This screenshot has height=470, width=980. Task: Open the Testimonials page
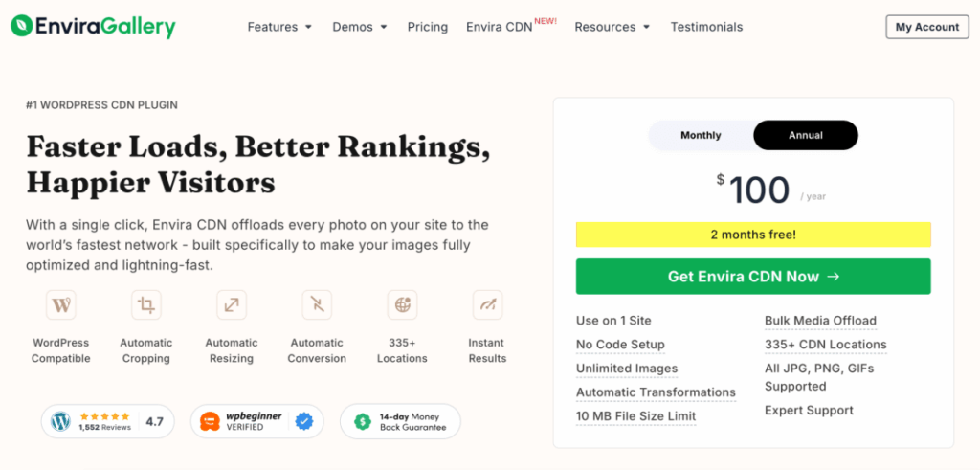[707, 27]
